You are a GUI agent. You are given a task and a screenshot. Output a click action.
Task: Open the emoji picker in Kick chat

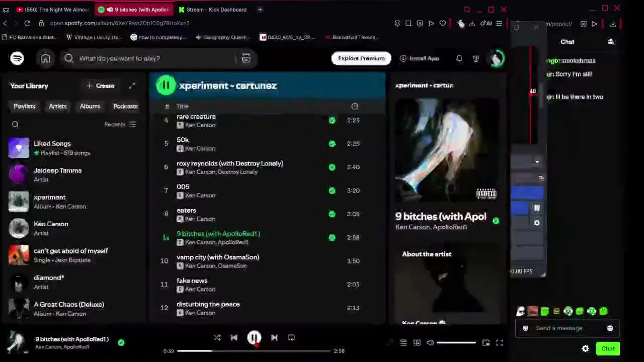[x=610, y=328]
